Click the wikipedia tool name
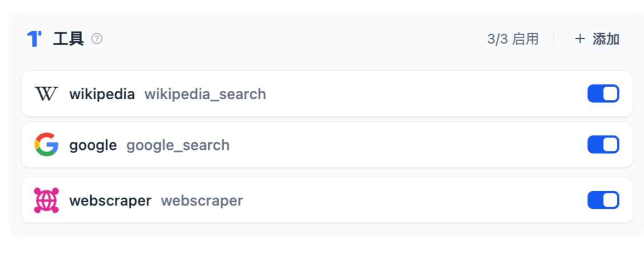 click(102, 94)
